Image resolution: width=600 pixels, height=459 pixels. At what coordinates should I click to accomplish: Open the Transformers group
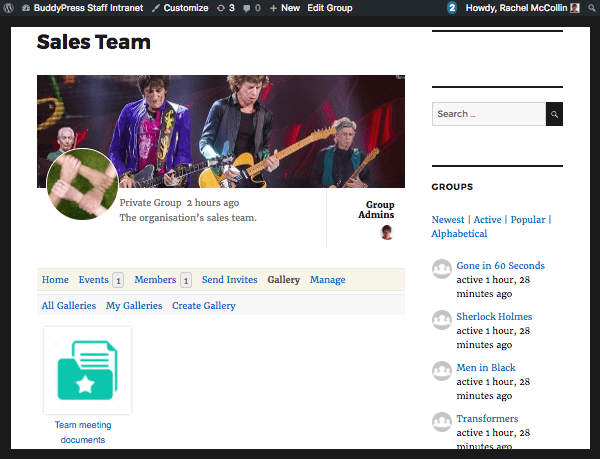(487, 418)
